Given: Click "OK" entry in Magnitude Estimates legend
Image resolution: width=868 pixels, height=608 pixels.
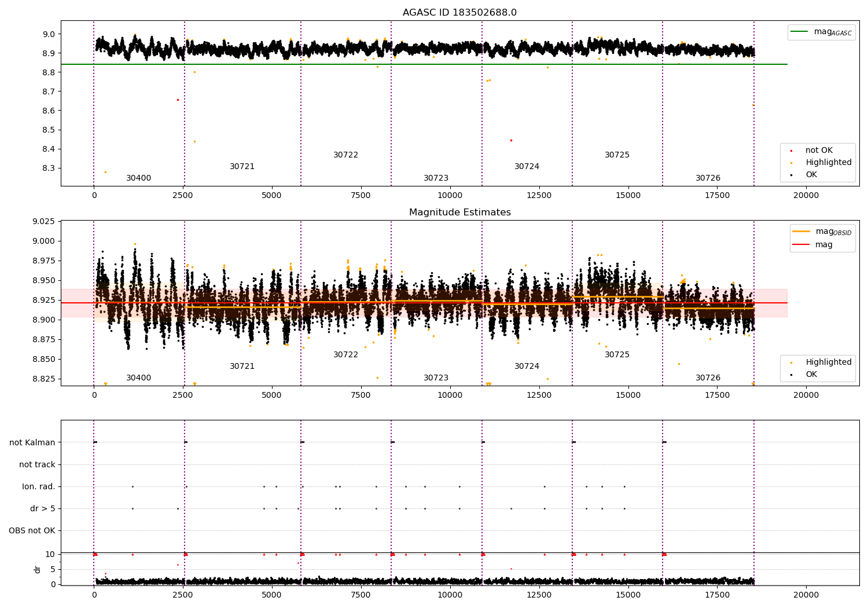Looking at the screenshot, I should pyautogui.click(x=811, y=375).
